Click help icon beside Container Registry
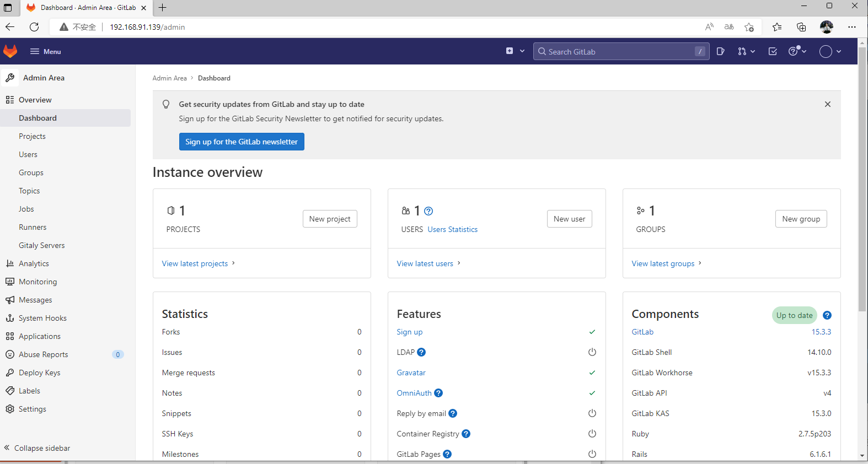Image resolution: width=868 pixels, height=464 pixels. pyautogui.click(x=466, y=434)
